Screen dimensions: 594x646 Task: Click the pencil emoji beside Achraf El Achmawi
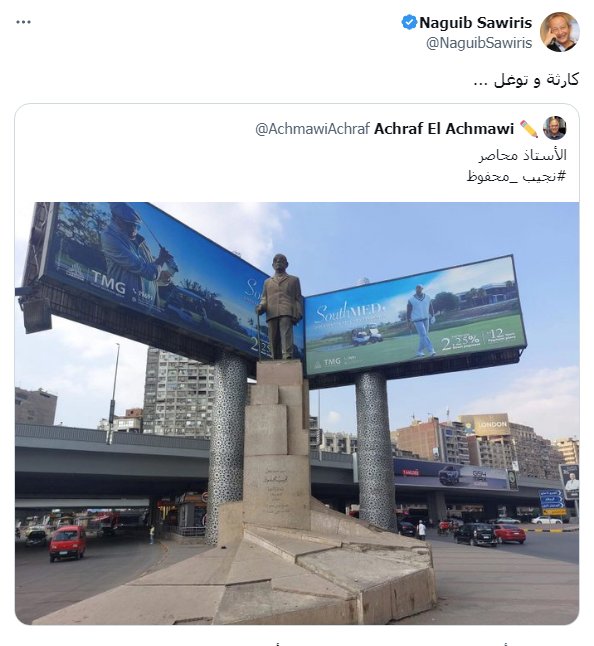(x=528, y=129)
